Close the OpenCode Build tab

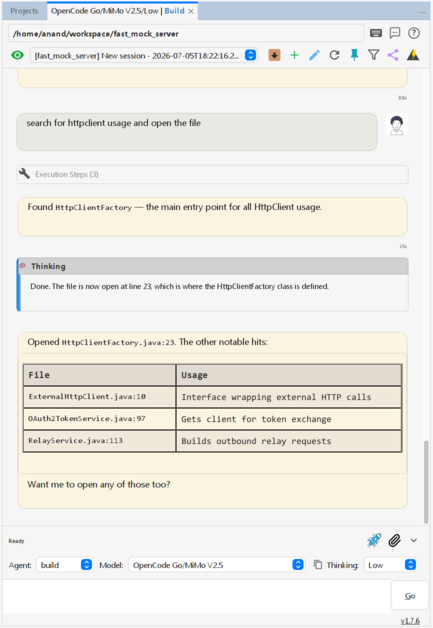[191, 11]
